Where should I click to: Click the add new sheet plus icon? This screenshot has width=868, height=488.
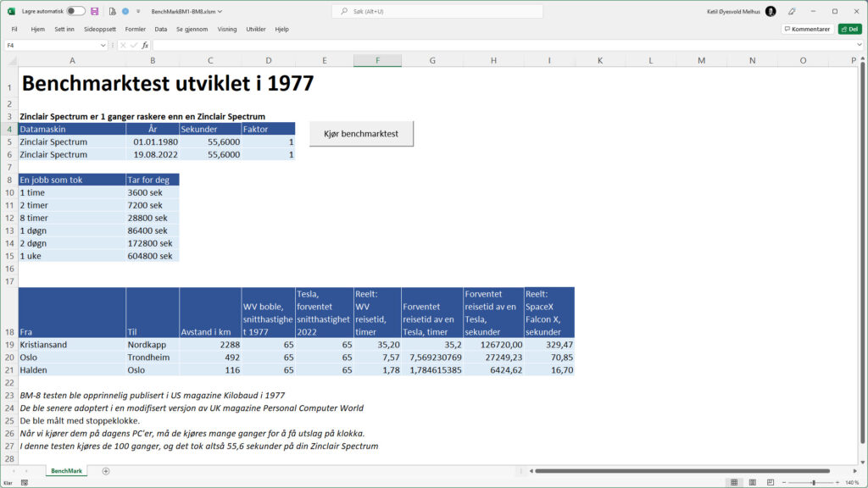(x=106, y=471)
